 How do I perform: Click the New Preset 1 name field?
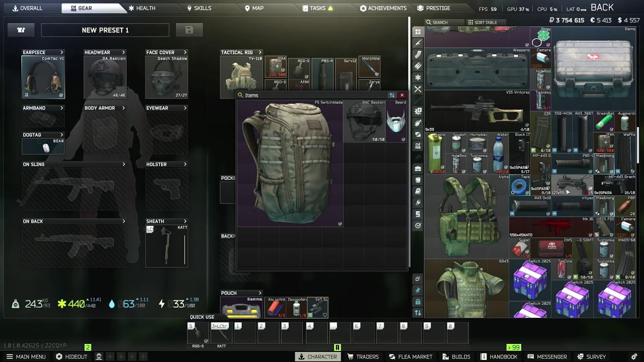point(105,30)
